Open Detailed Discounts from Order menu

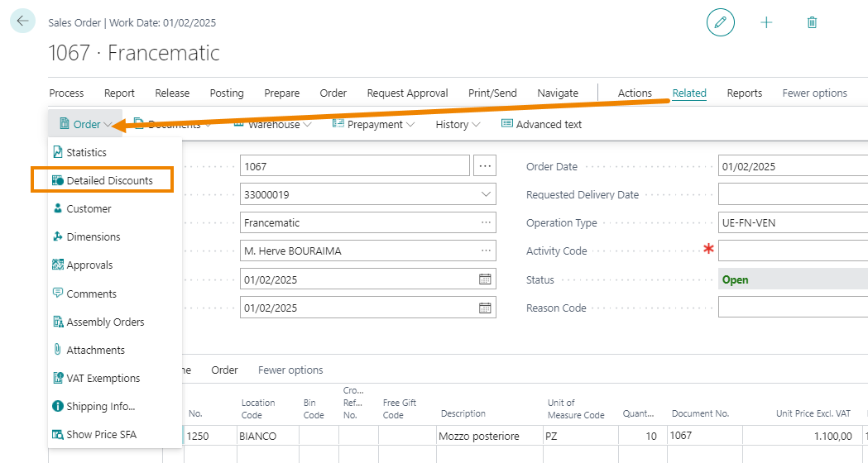[103, 180]
